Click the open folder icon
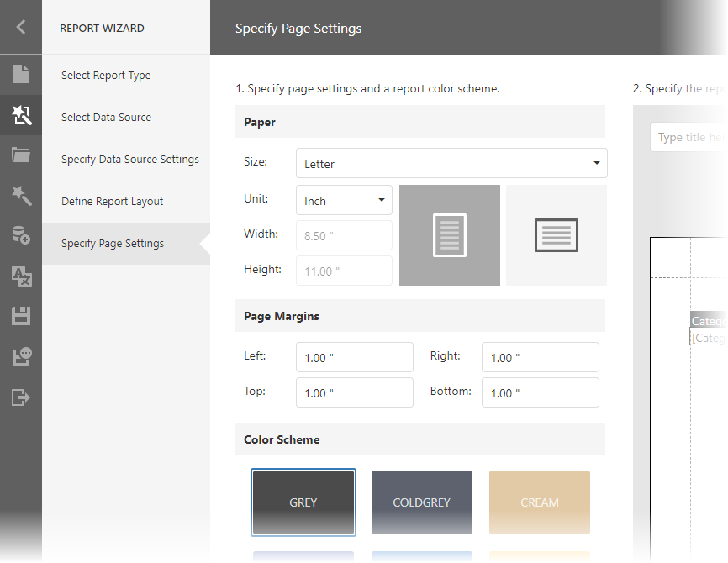 point(21,155)
